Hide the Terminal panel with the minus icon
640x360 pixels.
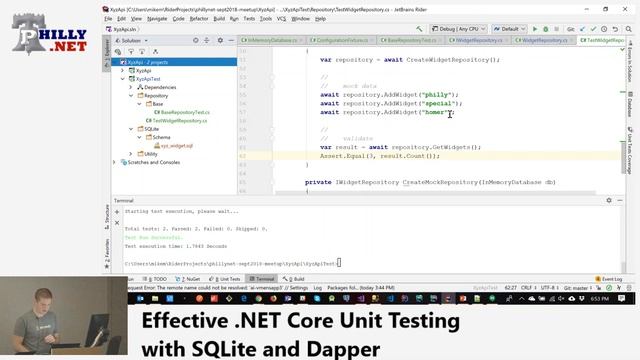pos(620,200)
